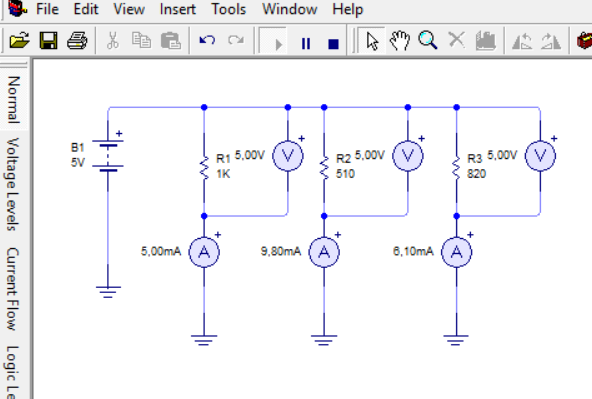
Task: Select the ground symbol below the 5,00mA ammeter
Action: pos(204,340)
